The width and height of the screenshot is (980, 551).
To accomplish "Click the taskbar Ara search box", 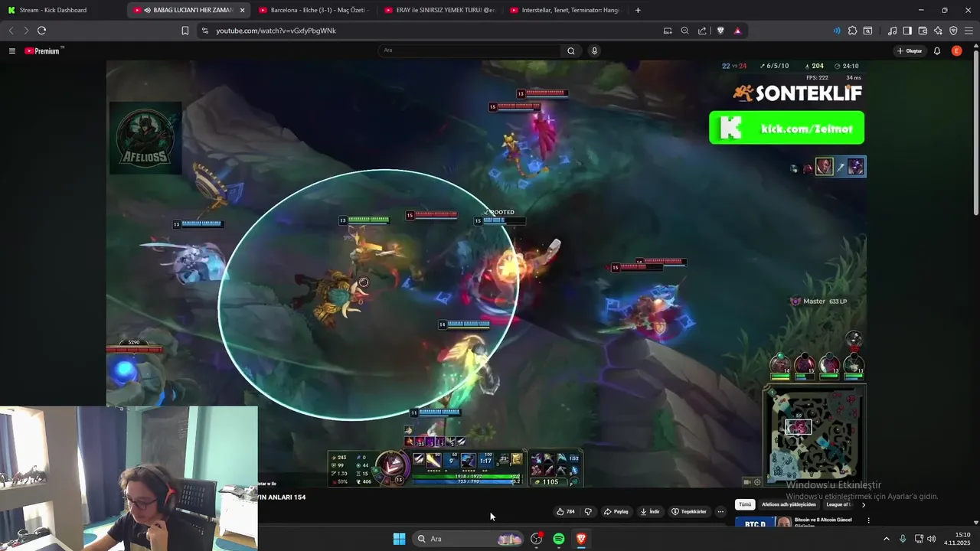I will 469,539.
